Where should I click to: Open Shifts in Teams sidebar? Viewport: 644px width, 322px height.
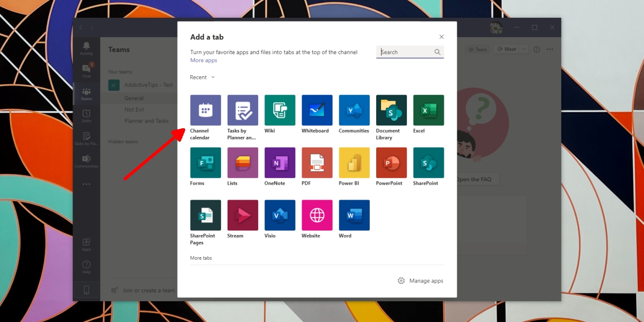[86, 116]
